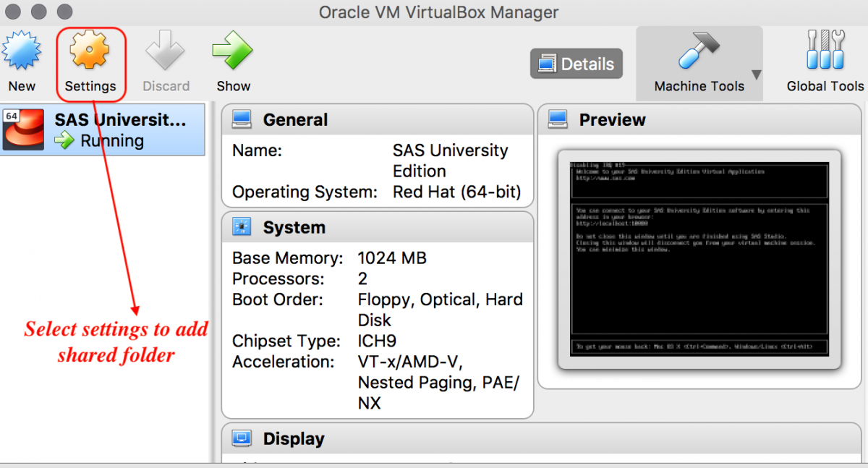Click the Oracle VM VirtualBox Manager title bar

pyautogui.click(x=438, y=12)
